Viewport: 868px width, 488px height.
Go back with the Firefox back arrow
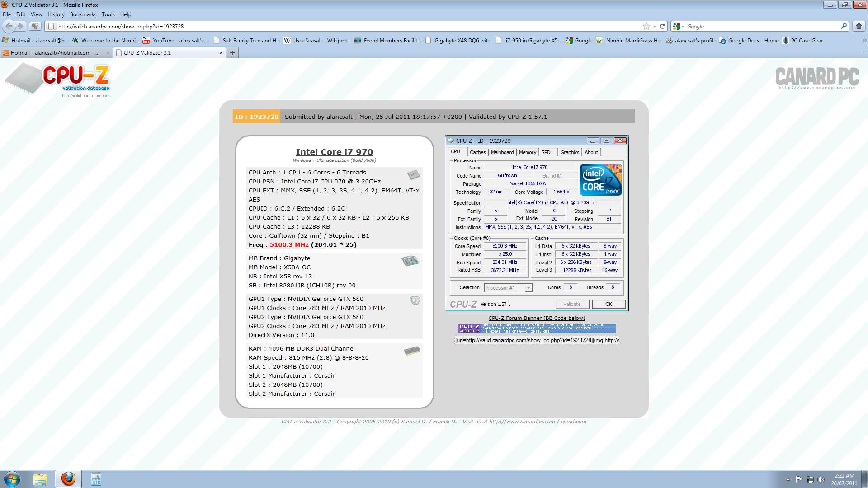pos(9,26)
